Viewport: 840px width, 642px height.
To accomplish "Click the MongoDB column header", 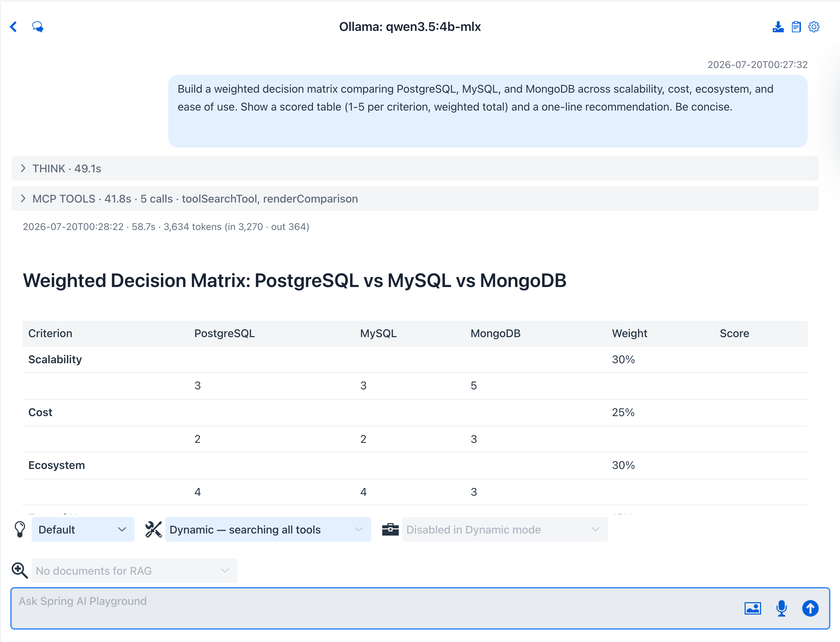I will 495,333.
